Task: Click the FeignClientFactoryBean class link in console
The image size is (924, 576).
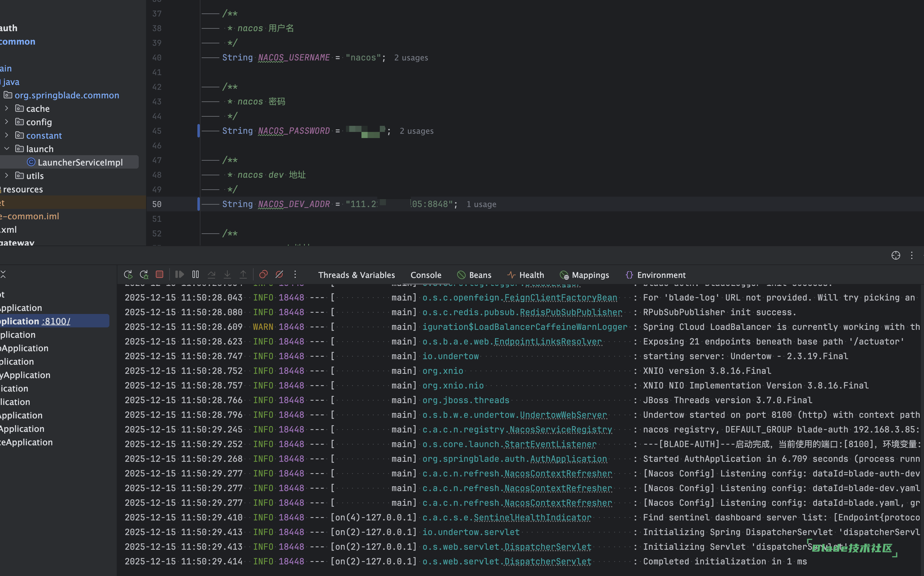Action: click(560, 297)
